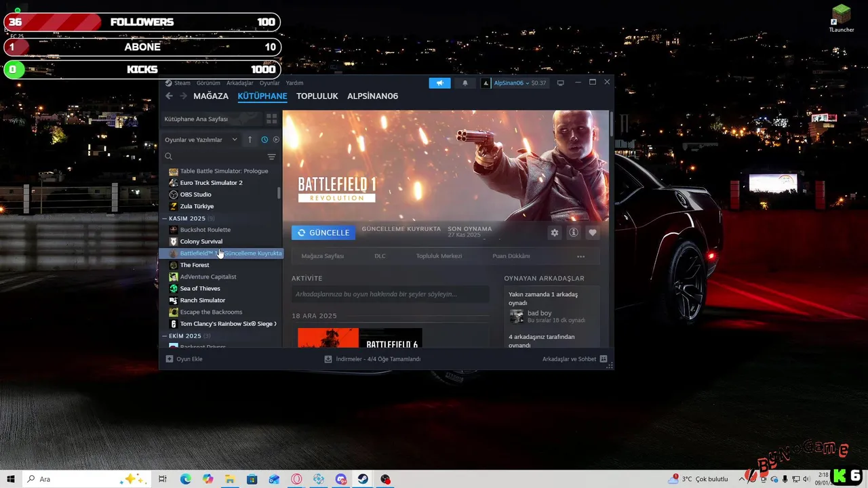Open Windows Start menu
Image resolution: width=868 pixels, height=488 pixels.
(11, 479)
